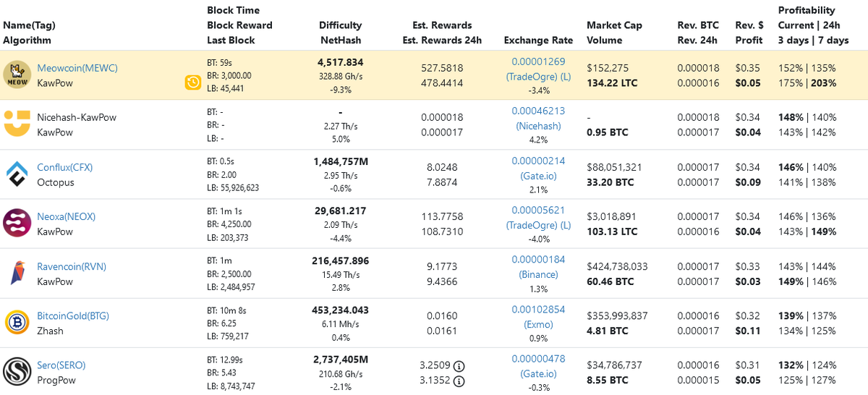The width and height of the screenshot is (868, 395).
Task: Click the Block Reward header text
Action: pyautogui.click(x=239, y=25)
